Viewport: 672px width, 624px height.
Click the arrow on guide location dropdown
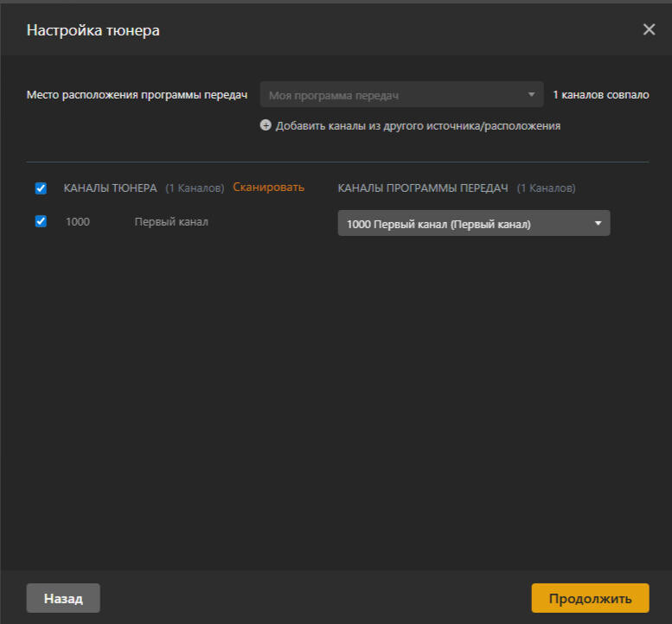531,95
